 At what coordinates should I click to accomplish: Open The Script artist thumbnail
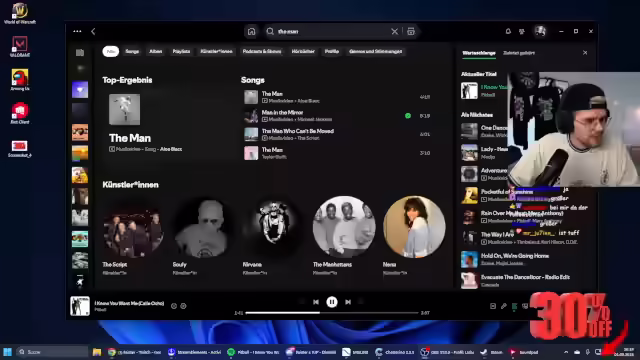click(x=133, y=227)
